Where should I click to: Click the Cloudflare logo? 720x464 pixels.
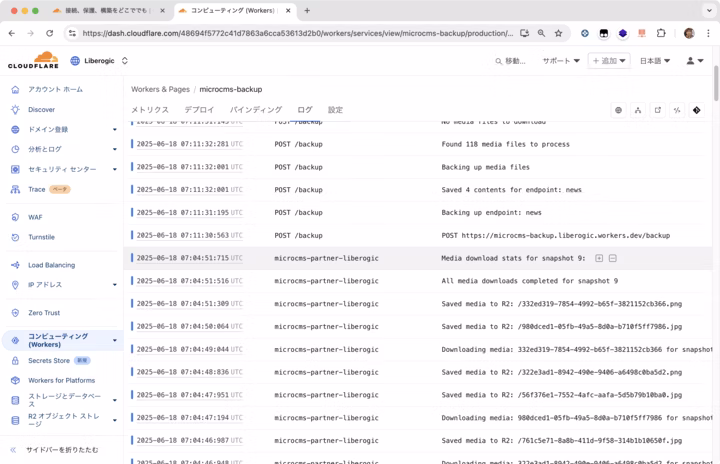pos(33,60)
